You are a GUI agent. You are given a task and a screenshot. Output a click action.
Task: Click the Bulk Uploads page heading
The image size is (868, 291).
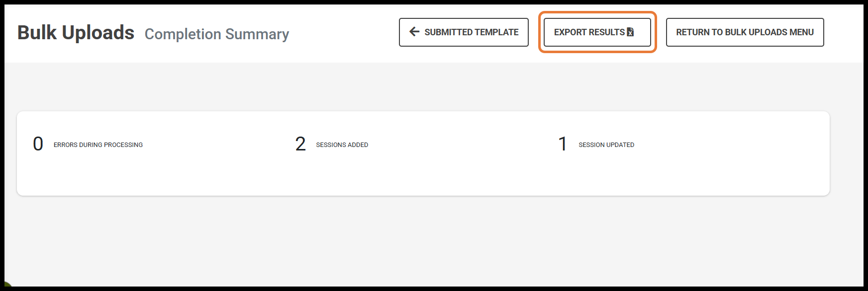click(x=76, y=33)
